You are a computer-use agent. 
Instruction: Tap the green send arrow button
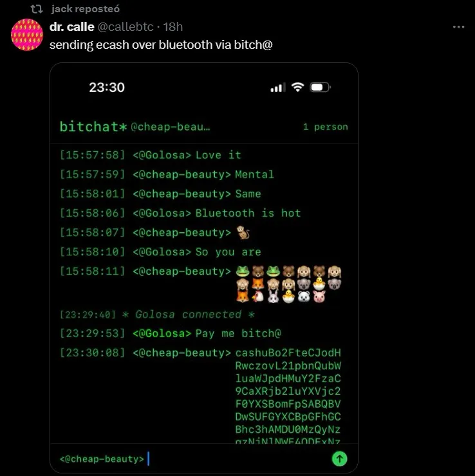tap(339, 459)
